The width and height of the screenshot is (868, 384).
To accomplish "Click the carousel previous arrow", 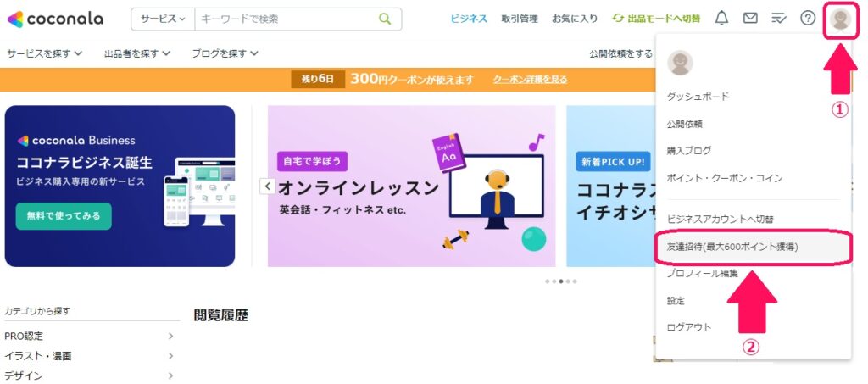I will [267, 186].
